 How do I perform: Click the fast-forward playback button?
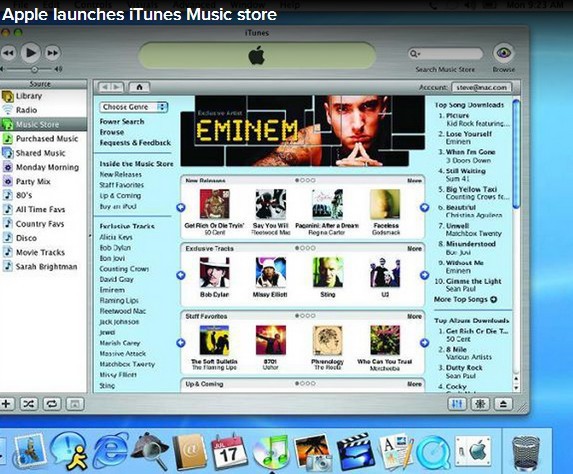(53, 53)
